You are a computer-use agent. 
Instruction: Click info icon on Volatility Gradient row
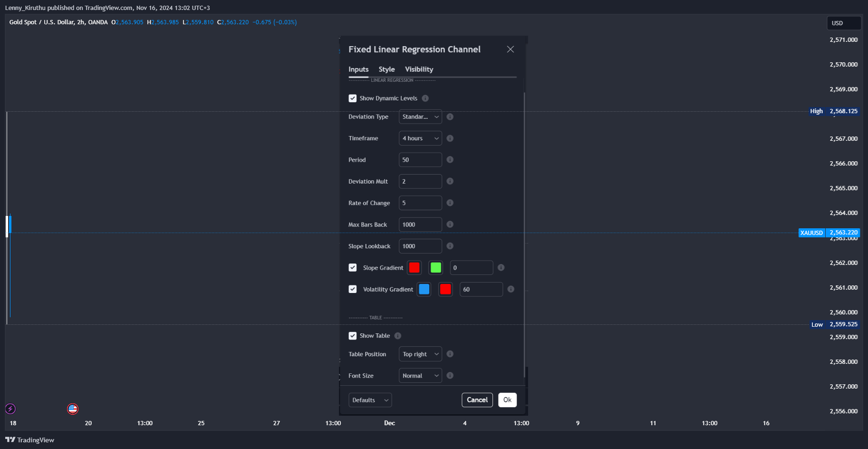(511, 289)
